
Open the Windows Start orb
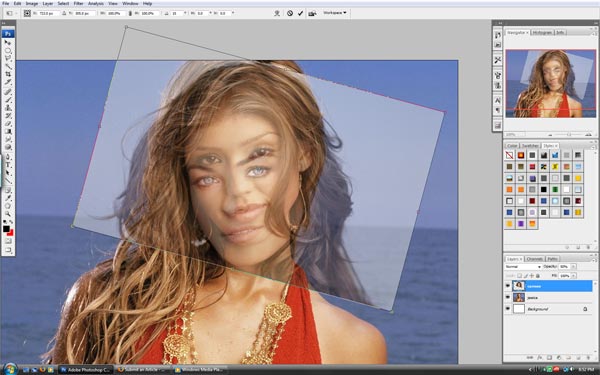[x=10, y=369]
